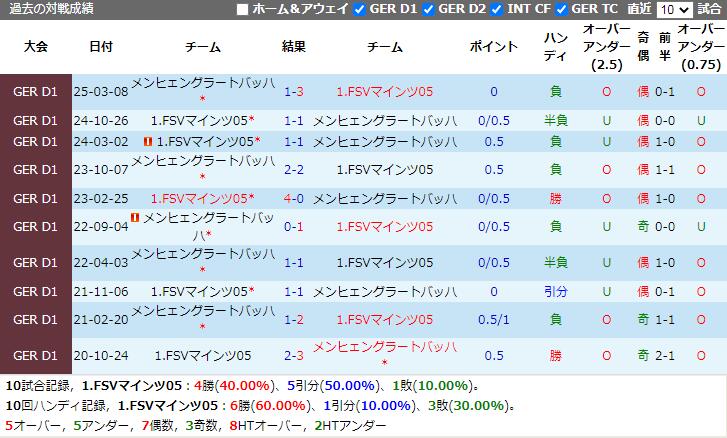Click the 2-3 result from 20-10-24
The height and width of the screenshot is (438, 727).
click(x=294, y=355)
